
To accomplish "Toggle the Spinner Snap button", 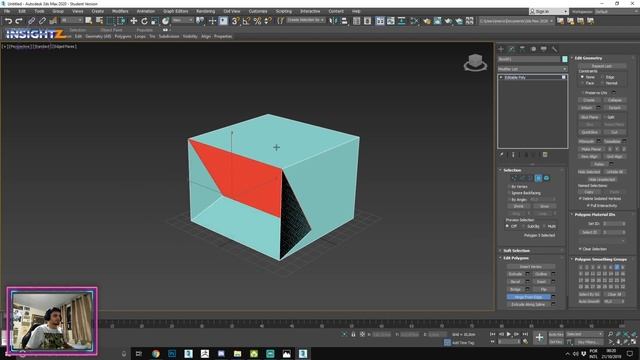I will [268, 21].
